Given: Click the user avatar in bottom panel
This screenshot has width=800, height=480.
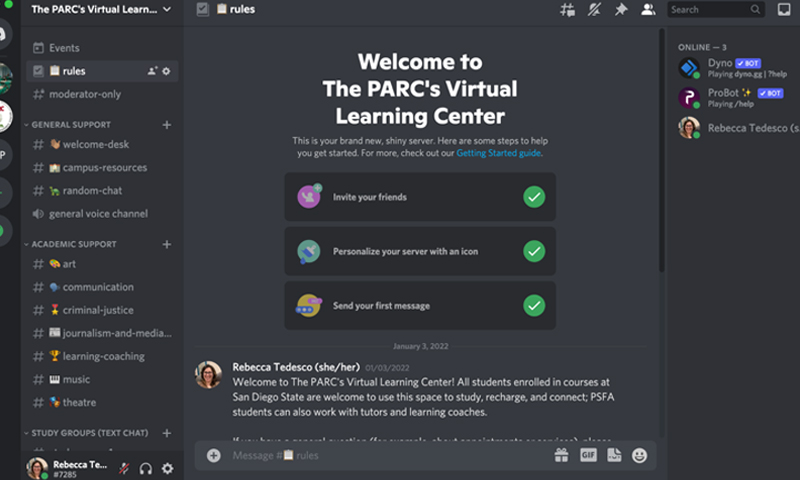Looking at the screenshot, I should pyautogui.click(x=37, y=468).
